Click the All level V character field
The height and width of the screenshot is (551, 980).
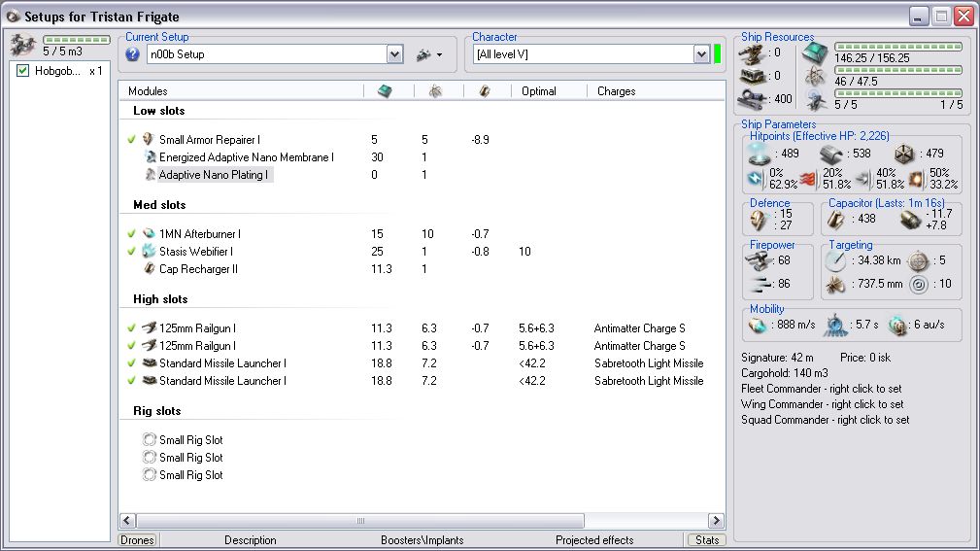[x=583, y=54]
